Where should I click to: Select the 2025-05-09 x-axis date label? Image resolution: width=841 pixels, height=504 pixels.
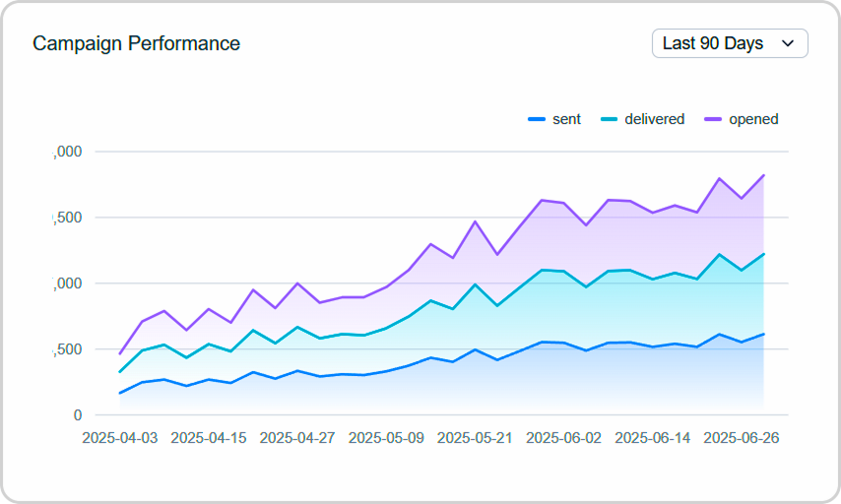click(386, 438)
